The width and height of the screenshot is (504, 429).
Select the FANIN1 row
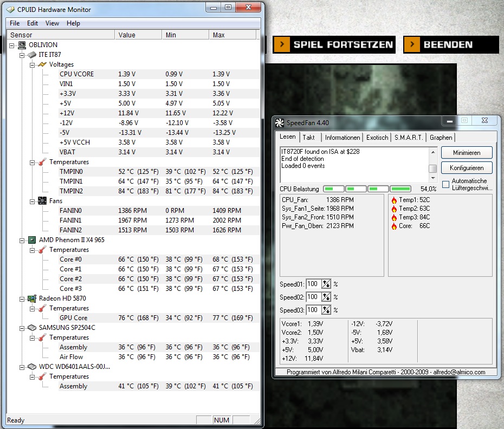click(158, 220)
